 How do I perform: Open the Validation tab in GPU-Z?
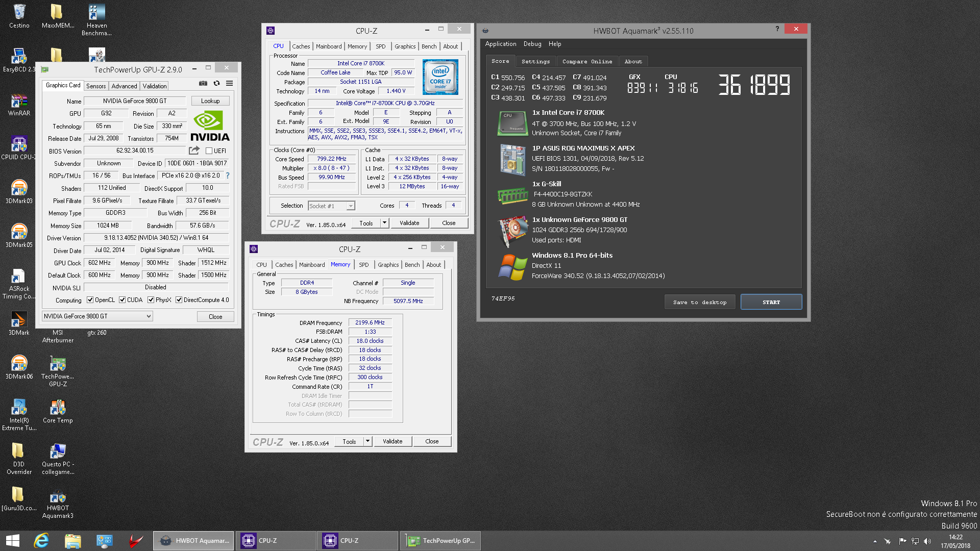[154, 86]
